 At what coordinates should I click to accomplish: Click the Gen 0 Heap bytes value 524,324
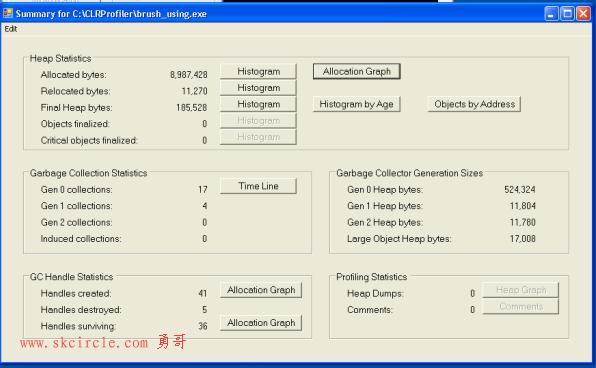point(520,190)
